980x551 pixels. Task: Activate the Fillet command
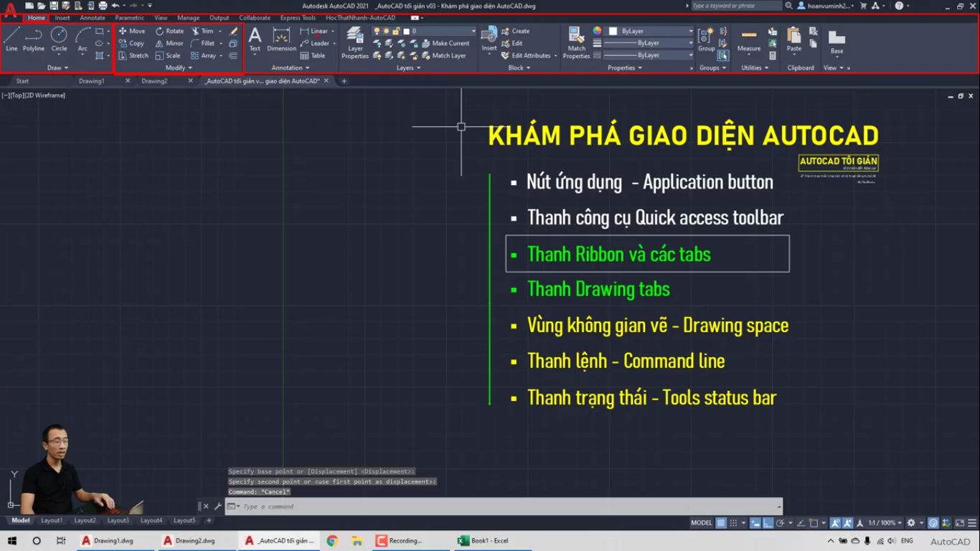pyautogui.click(x=203, y=43)
